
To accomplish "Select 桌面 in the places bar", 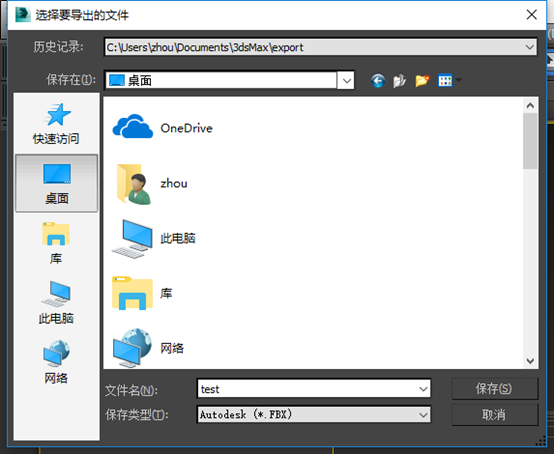I will [57, 183].
